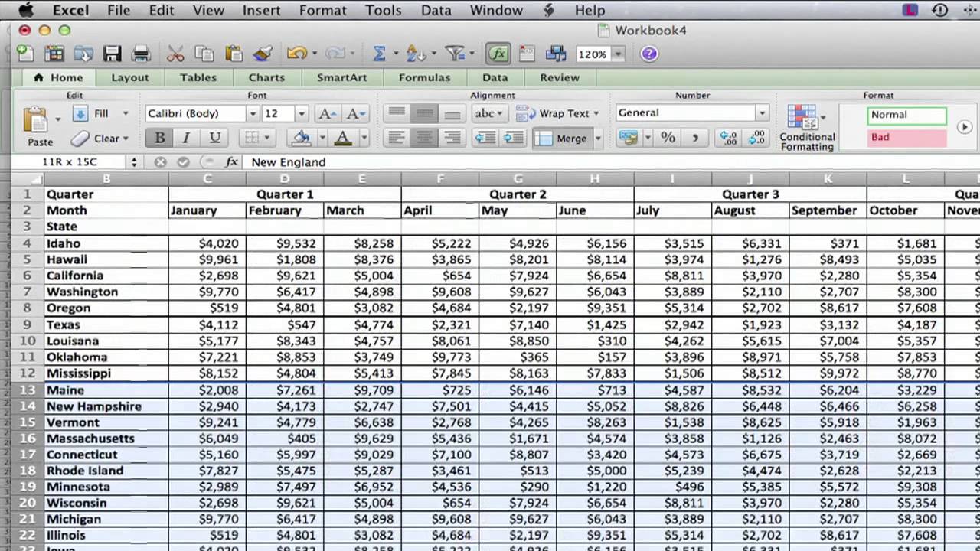Image resolution: width=980 pixels, height=551 pixels.
Task: Click the Merge button
Action: tap(561, 139)
